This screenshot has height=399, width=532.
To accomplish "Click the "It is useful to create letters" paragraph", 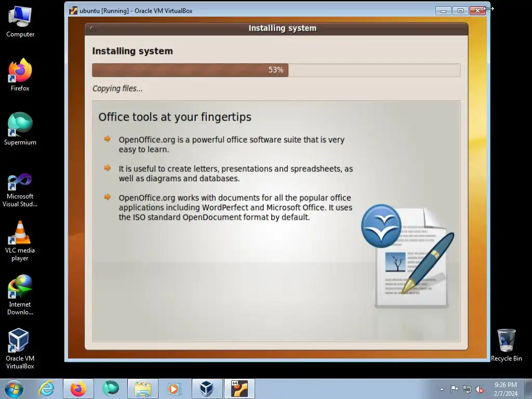I will coord(235,174).
